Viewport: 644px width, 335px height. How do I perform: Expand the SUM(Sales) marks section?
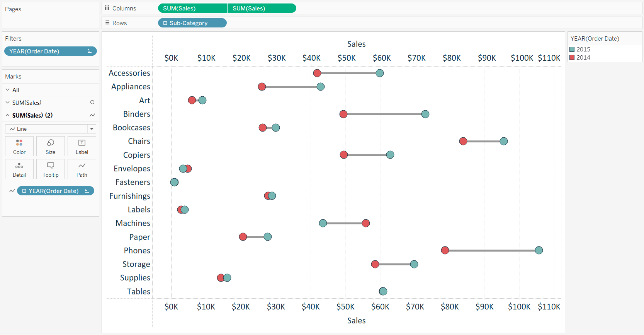point(7,103)
